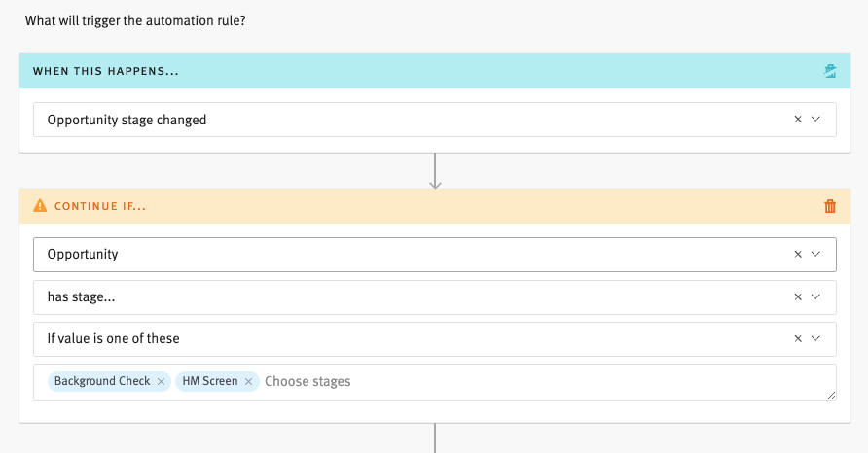This screenshot has height=453, width=868.
Task: Click the 'Opportunity stage changed' combo box text
Action: (x=127, y=120)
